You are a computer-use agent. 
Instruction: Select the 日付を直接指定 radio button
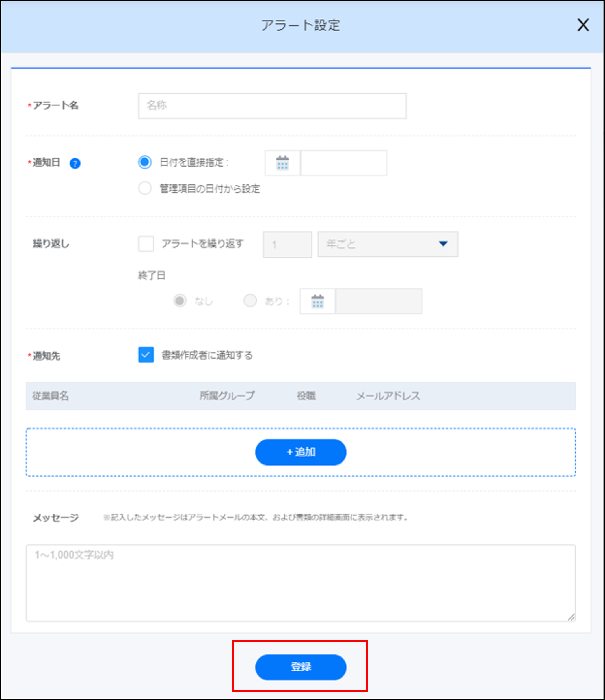coord(145,162)
